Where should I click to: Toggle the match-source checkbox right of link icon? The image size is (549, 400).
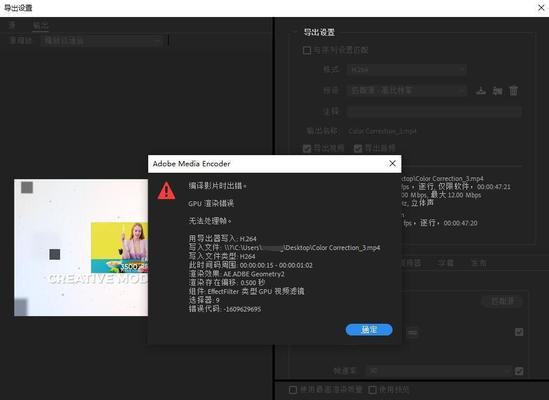[519, 332]
